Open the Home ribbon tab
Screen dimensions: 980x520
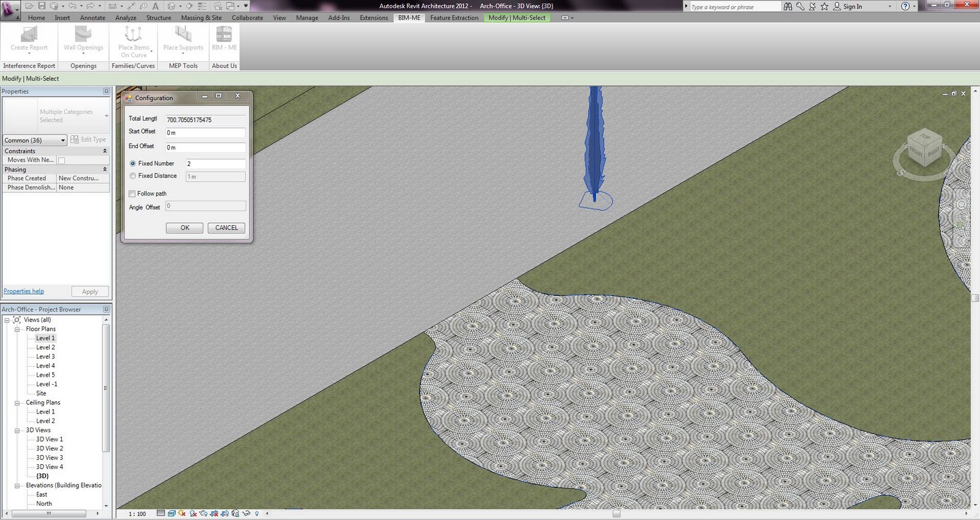point(36,18)
